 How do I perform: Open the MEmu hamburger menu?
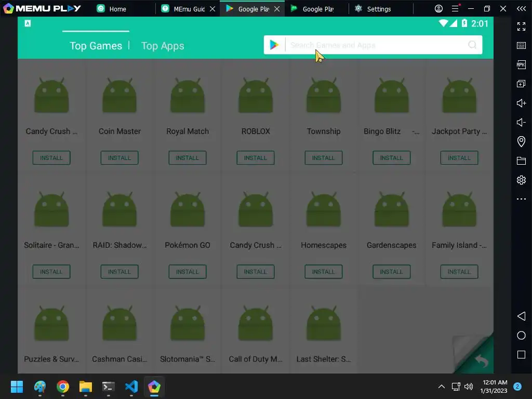[x=455, y=8]
